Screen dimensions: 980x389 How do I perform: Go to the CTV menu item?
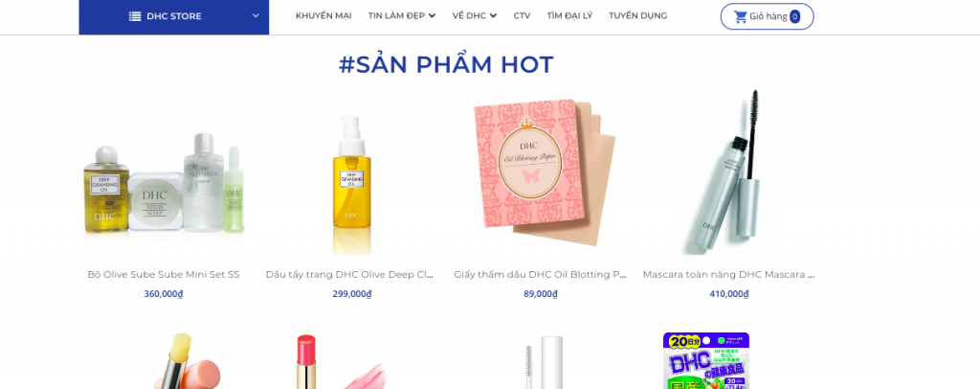[x=522, y=15]
